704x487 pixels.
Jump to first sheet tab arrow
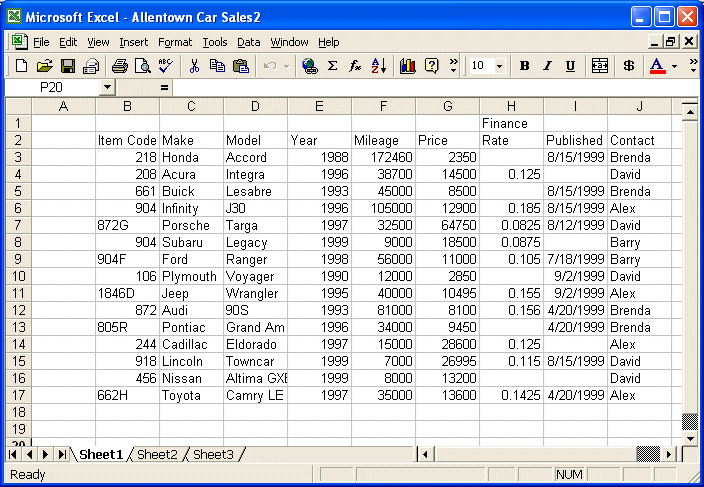point(13,454)
